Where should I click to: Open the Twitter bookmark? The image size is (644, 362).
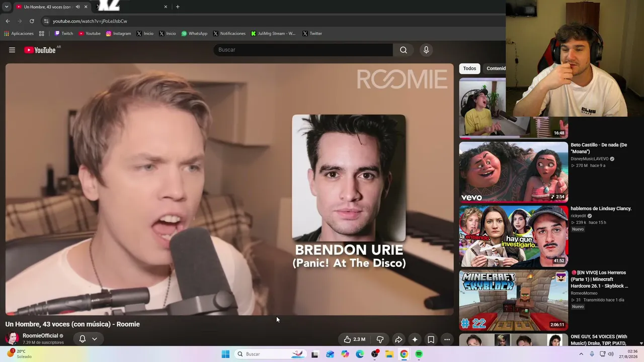[312, 34]
